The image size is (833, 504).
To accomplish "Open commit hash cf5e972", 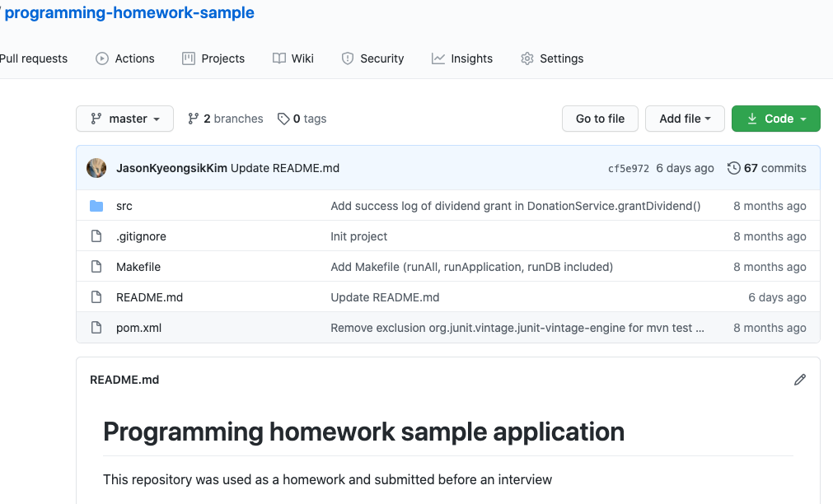I will 628,168.
